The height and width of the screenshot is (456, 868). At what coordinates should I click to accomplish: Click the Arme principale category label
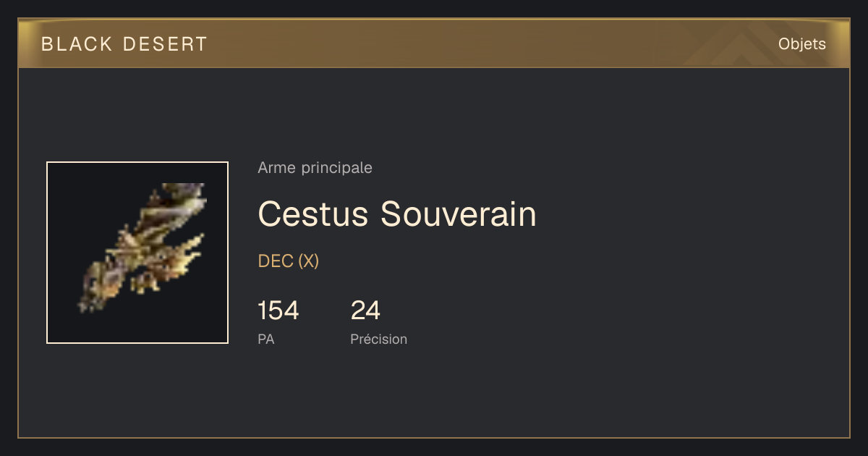315,168
